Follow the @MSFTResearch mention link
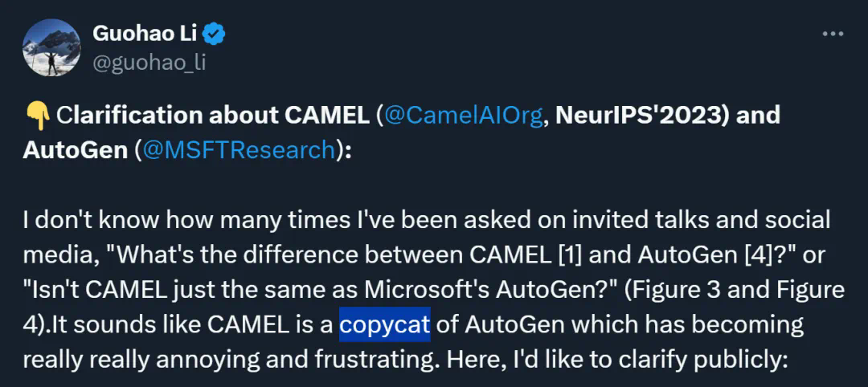 238,149
